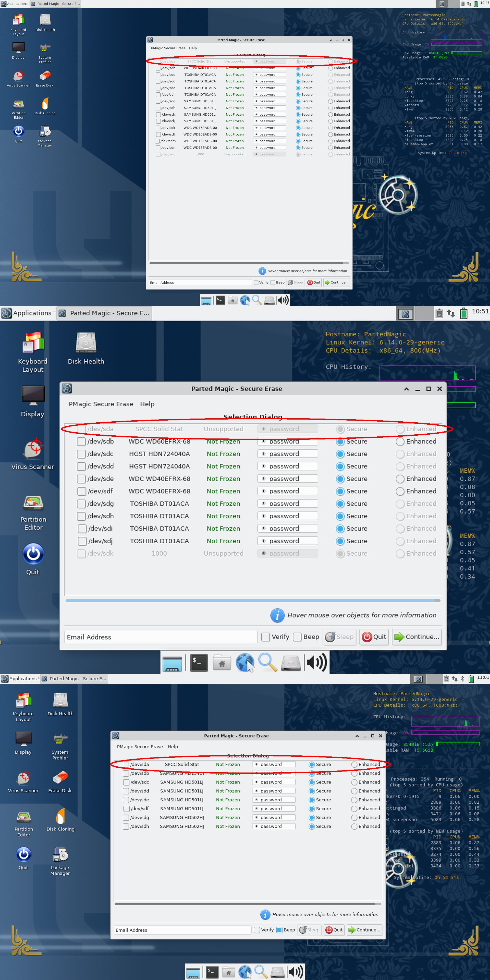Open PMagic Secure Erase menu in 11:01 window
The image size is (490, 980).
[x=140, y=746]
